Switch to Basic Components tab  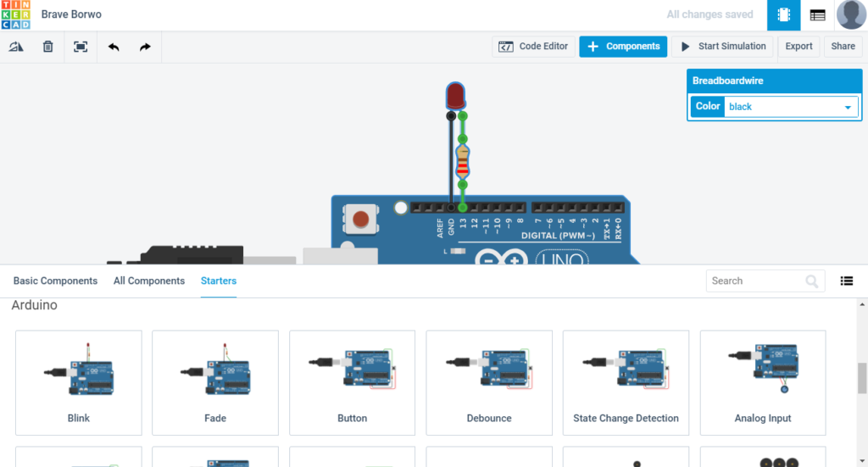point(55,281)
